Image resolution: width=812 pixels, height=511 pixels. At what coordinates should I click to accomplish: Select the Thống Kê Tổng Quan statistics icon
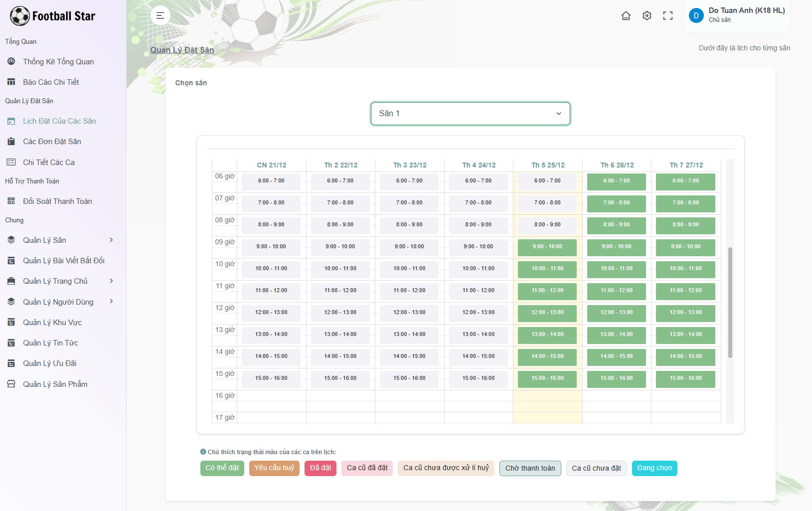coord(11,61)
